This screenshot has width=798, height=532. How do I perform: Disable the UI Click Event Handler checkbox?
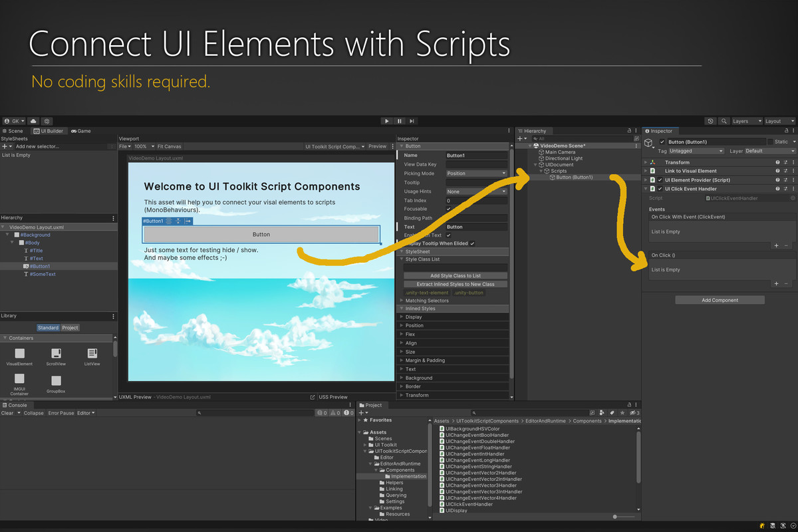point(660,189)
